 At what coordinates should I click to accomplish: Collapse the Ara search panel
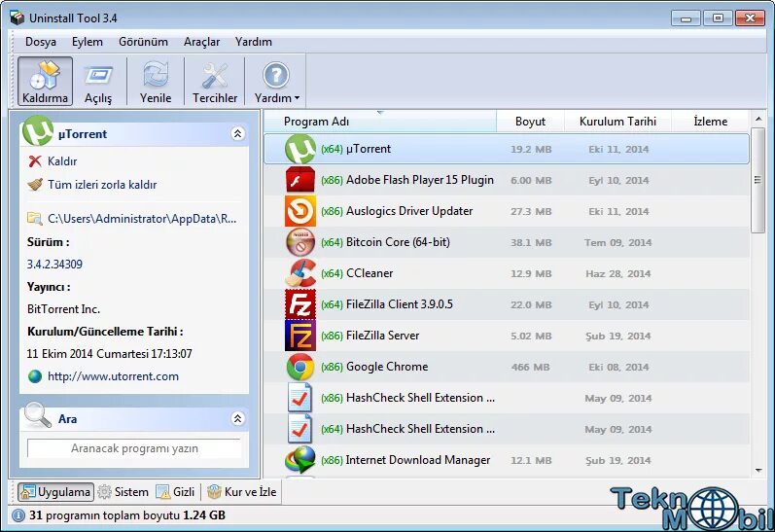237,419
